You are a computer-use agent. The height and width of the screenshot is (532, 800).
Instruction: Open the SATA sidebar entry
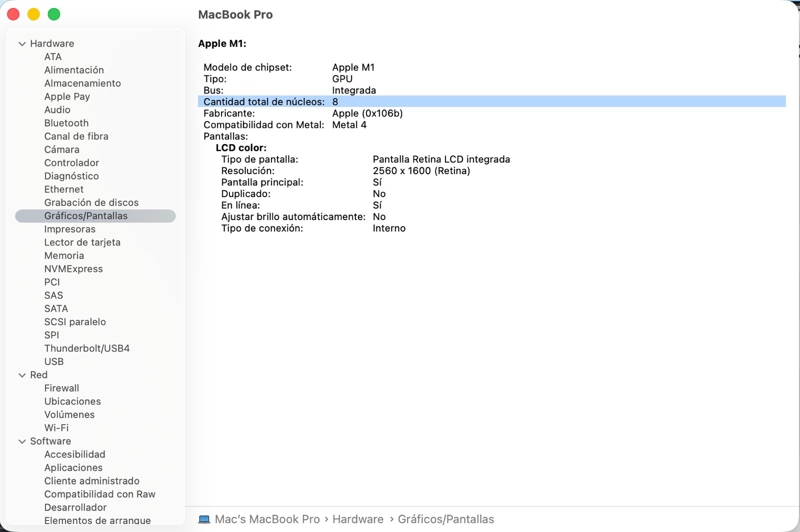tap(56, 308)
